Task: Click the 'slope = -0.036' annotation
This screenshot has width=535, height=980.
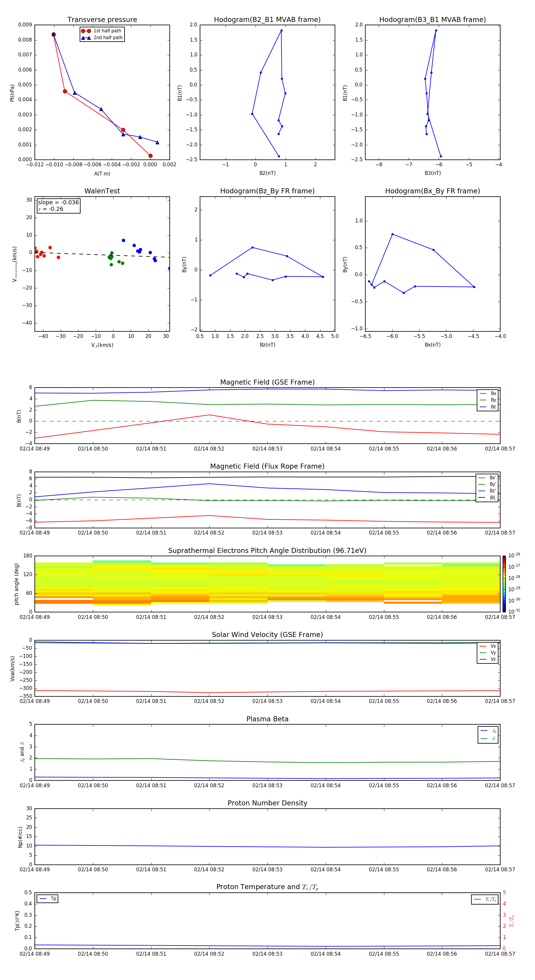Action: click(58, 203)
